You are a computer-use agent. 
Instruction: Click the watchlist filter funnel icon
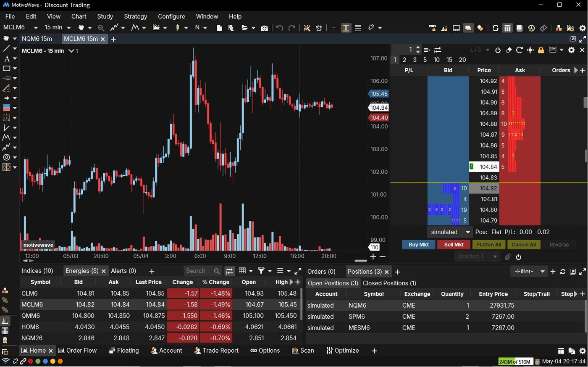[261, 271]
